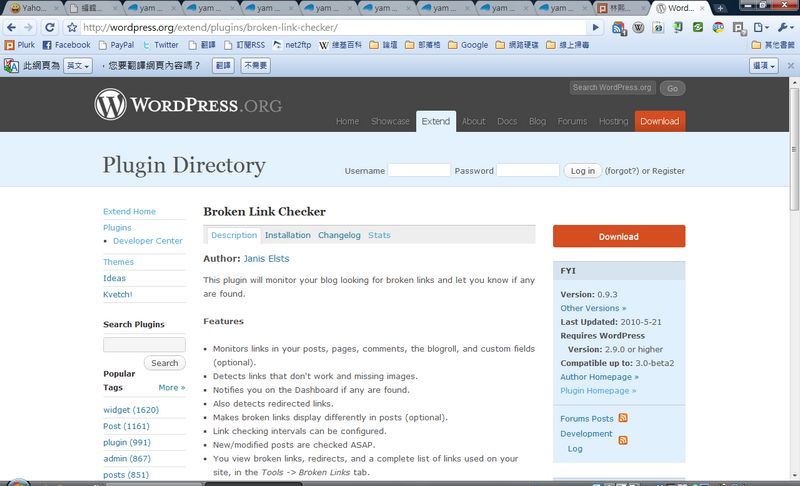Viewport: 800px width, 486px height.
Task: Switch to the Stats tab
Action: click(x=379, y=235)
